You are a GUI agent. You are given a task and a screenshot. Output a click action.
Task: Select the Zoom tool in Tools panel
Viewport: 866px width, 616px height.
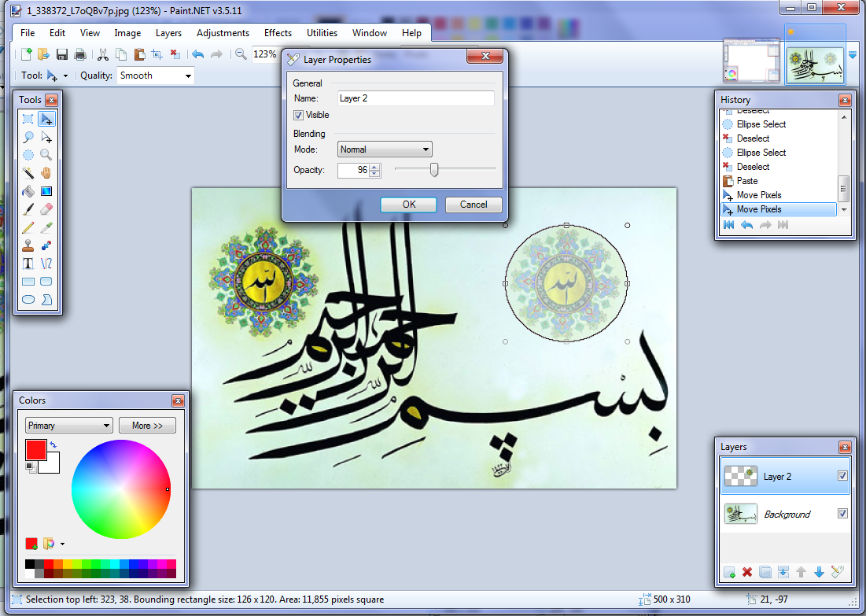tap(46, 155)
